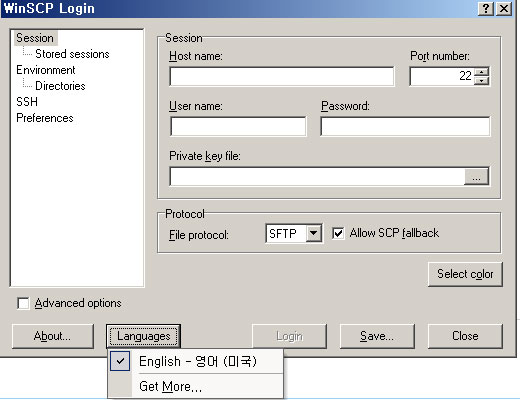Click the Password input field
Viewport: 520px width, 400px height.
(x=405, y=126)
